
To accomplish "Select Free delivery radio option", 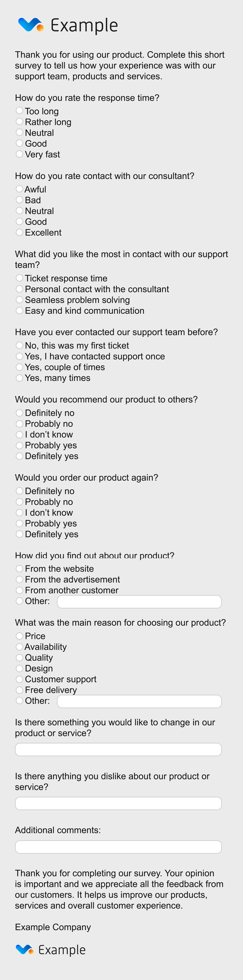I will [x=19, y=690].
